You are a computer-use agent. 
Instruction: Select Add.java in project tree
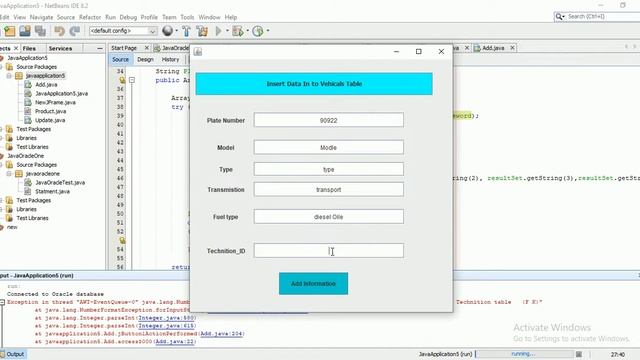coord(46,84)
